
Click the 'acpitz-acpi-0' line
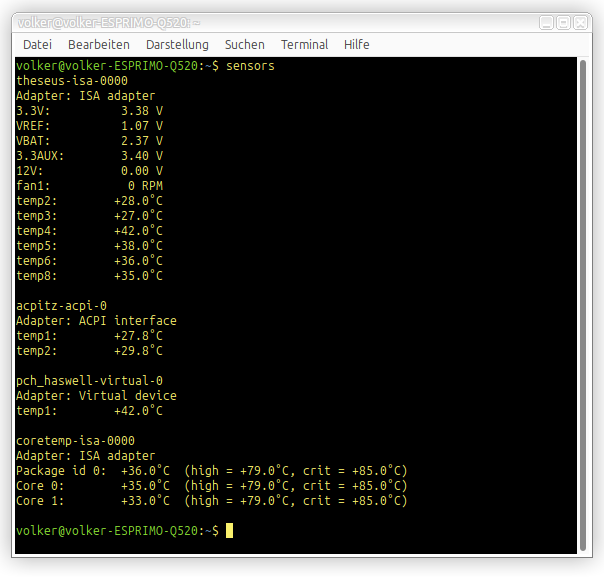61,306
